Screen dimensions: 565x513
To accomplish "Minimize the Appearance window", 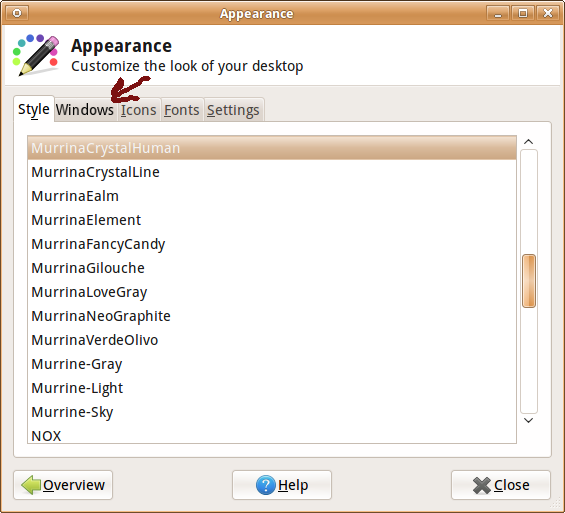I will pyautogui.click(x=498, y=14).
